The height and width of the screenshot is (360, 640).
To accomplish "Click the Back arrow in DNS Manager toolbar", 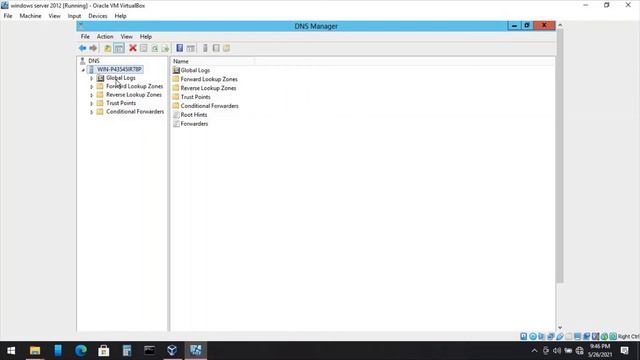I will pyautogui.click(x=82, y=48).
